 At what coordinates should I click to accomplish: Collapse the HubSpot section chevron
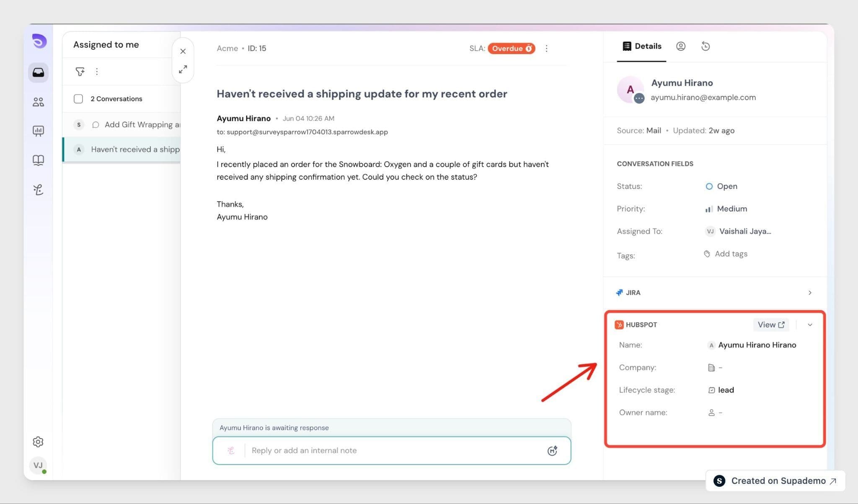click(810, 325)
